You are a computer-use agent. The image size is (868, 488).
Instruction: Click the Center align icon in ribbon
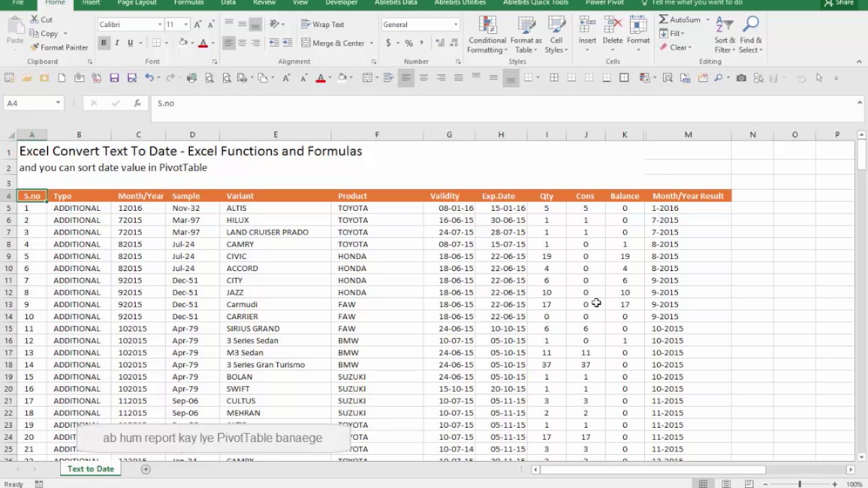pos(242,43)
